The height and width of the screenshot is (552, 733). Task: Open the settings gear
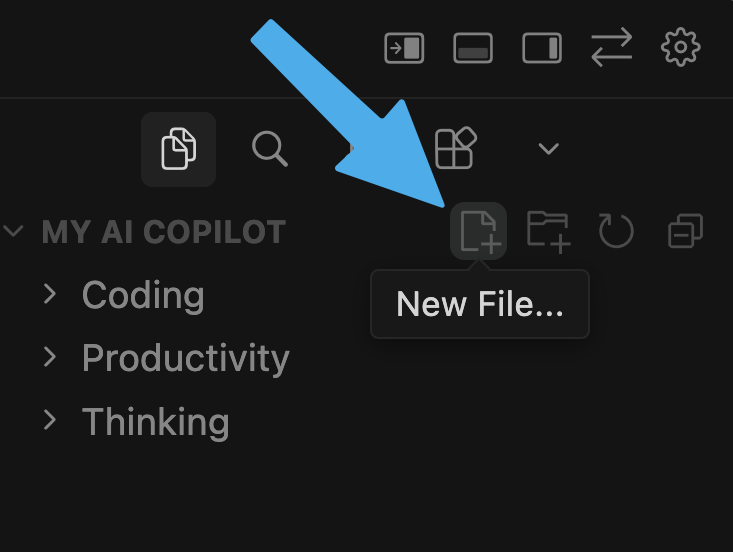tap(681, 47)
